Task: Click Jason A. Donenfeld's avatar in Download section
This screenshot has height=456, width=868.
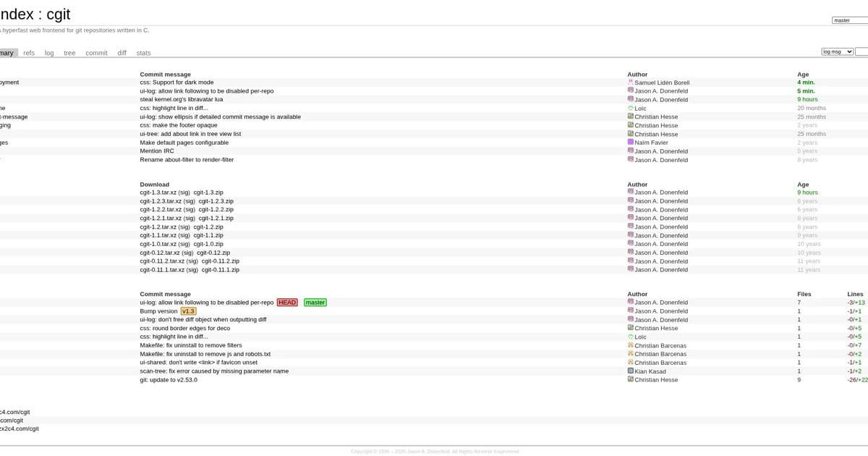Action: 630,192
